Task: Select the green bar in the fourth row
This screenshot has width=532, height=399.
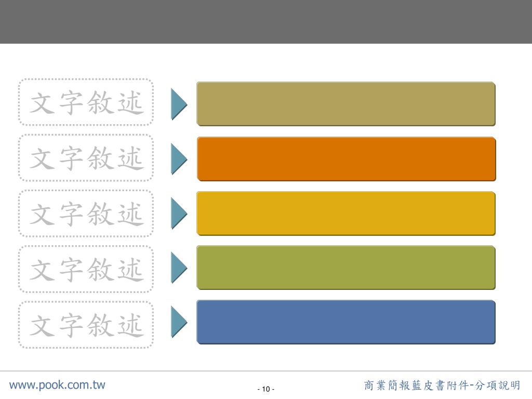Action: (x=346, y=268)
